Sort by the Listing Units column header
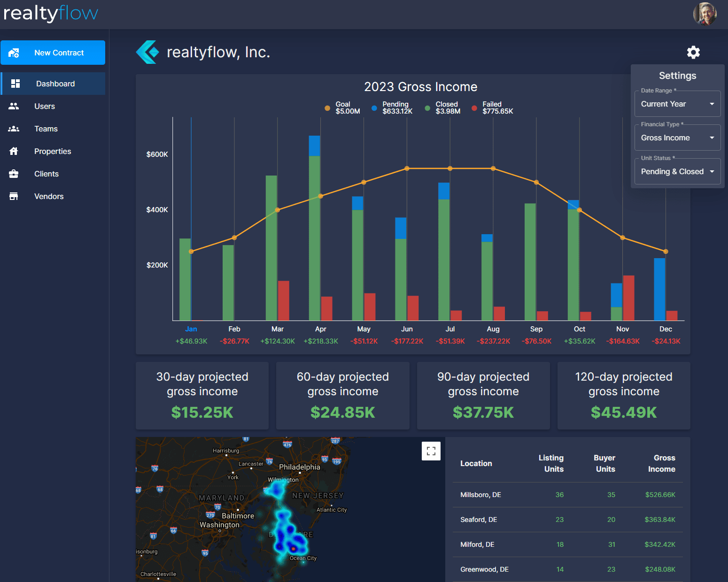 click(551, 463)
